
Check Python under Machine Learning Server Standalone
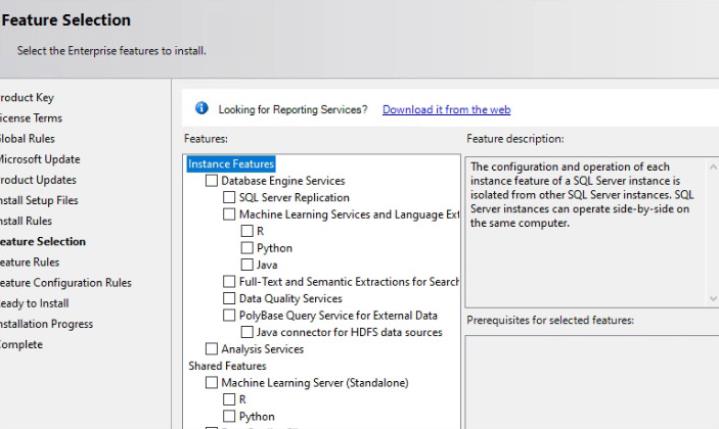coord(229,416)
